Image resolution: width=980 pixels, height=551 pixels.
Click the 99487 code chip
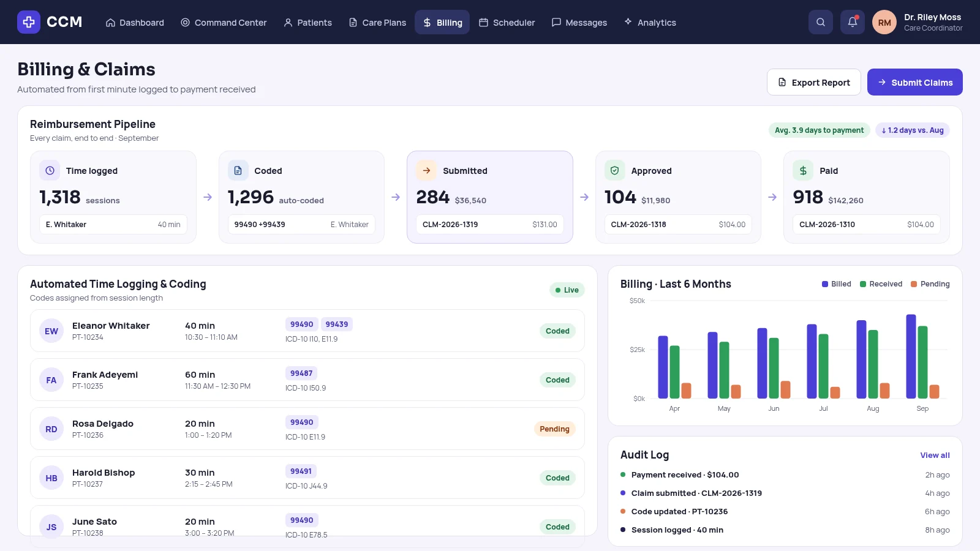click(x=301, y=373)
